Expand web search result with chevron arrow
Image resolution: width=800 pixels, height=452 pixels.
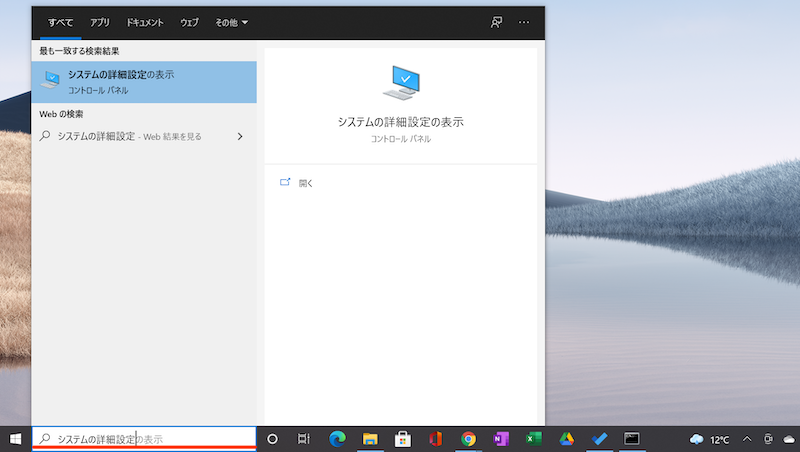240,136
